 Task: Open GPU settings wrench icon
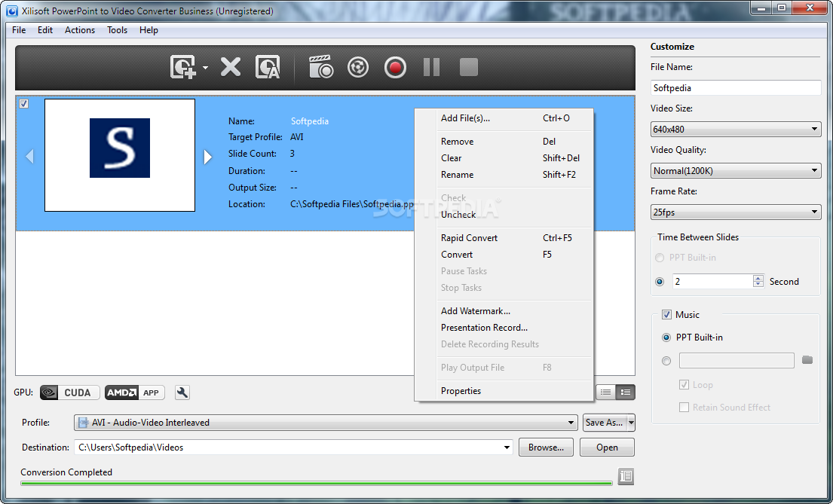(182, 393)
